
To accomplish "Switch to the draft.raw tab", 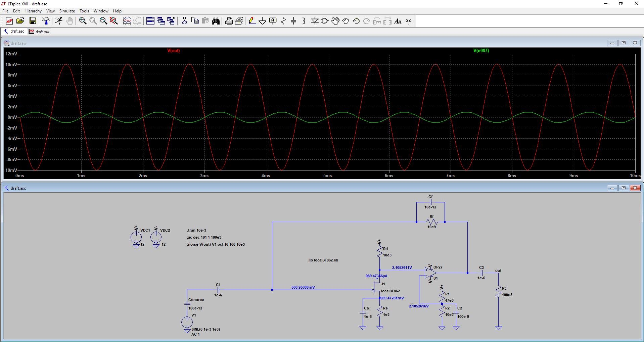I will coord(39,32).
